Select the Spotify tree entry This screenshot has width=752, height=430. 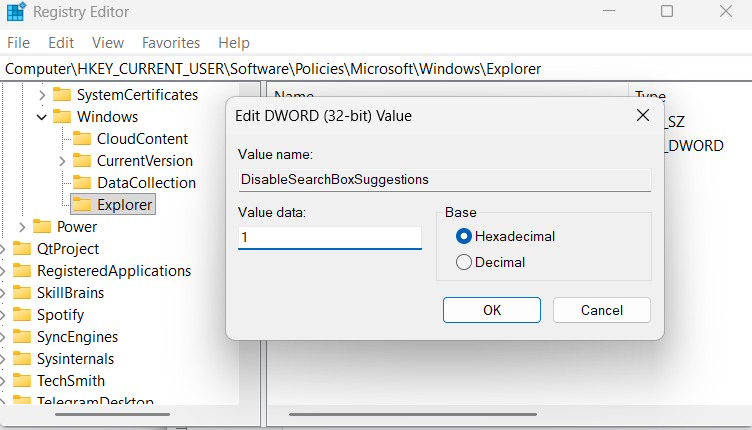(x=60, y=314)
